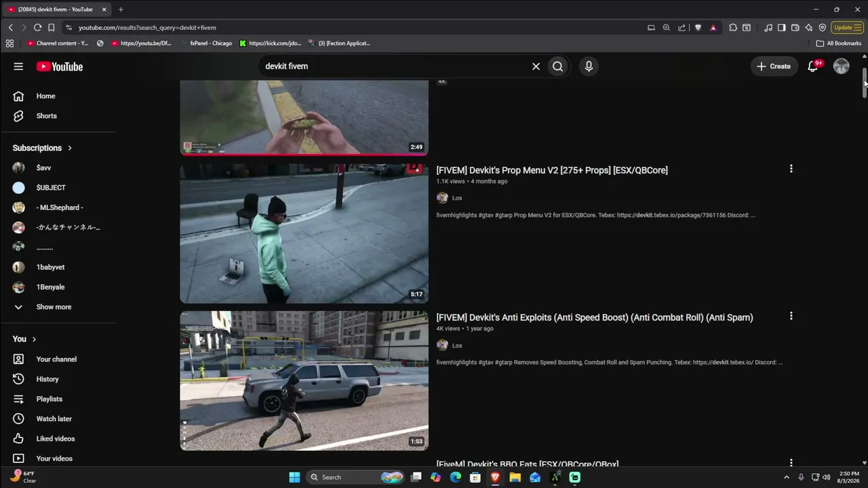The width and height of the screenshot is (868, 488).
Task: Open the Devkit's Prop Menu V2 title link
Action: 552,170
